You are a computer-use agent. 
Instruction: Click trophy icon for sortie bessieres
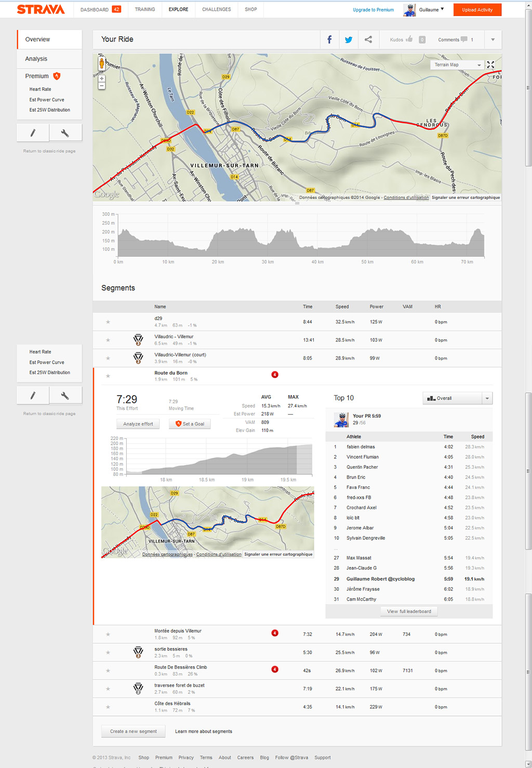(x=138, y=652)
